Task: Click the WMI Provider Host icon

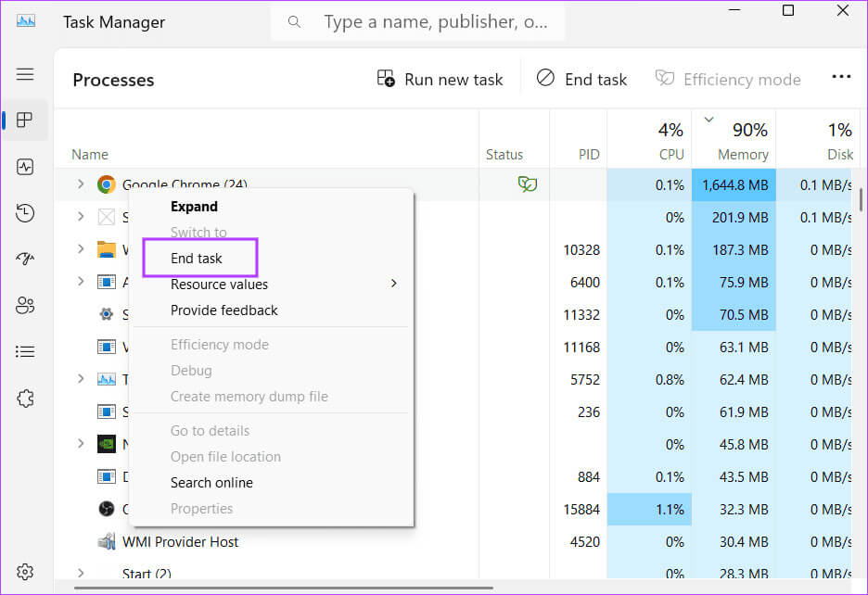Action: 107,541
